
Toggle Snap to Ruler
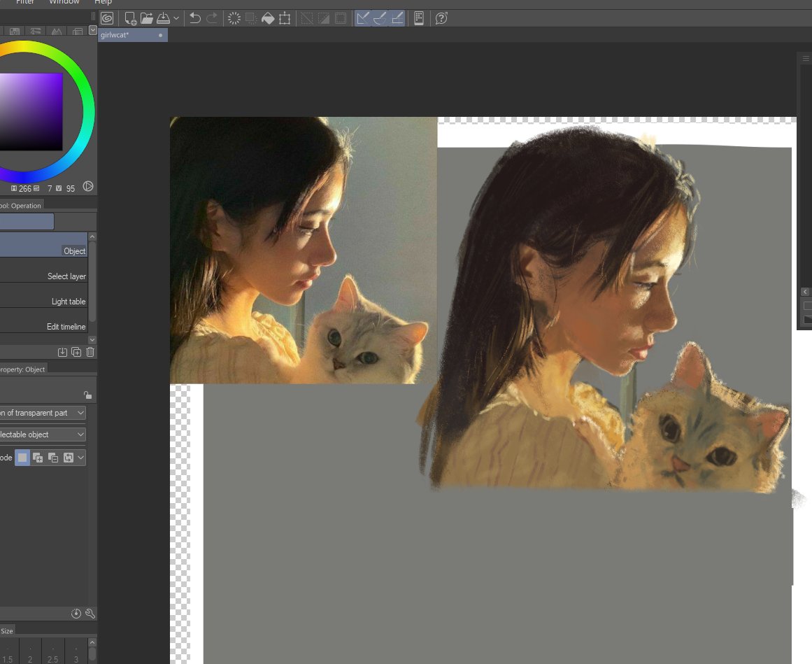(363, 19)
